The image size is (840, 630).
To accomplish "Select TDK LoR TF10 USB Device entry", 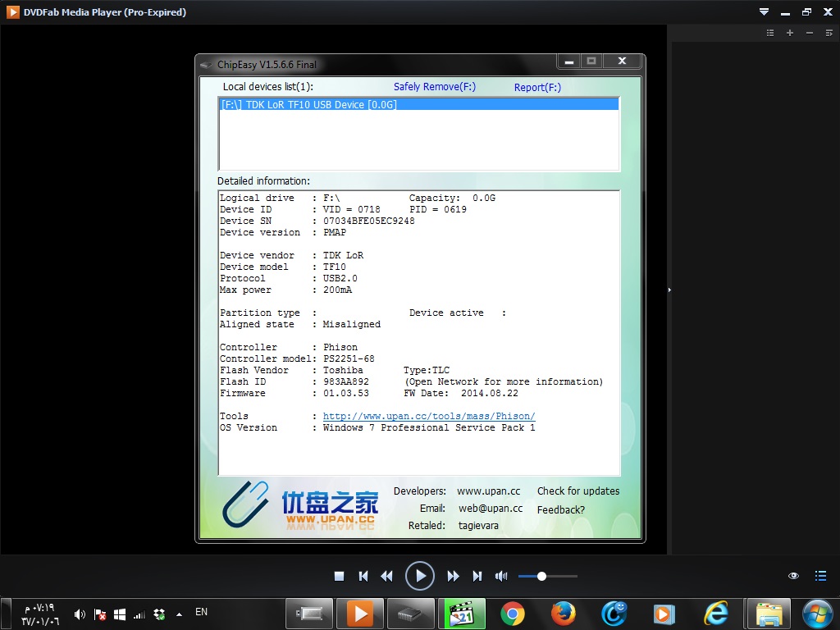I will click(x=419, y=104).
